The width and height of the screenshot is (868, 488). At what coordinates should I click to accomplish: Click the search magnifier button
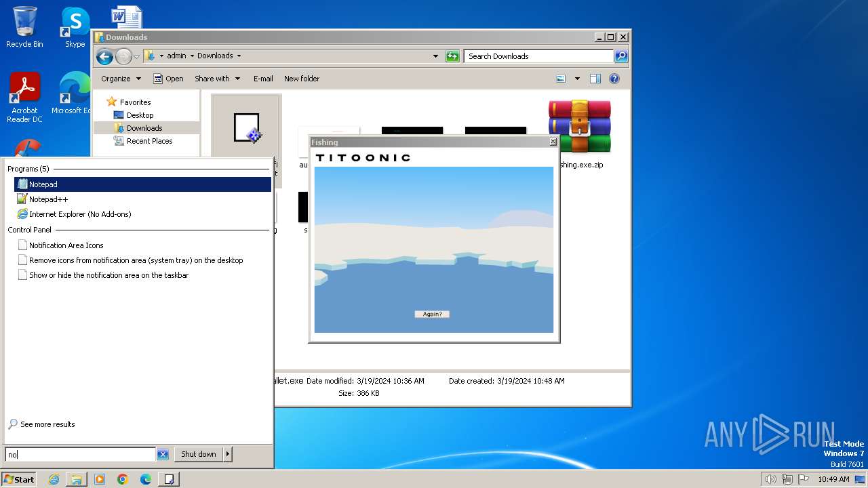[621, 56]
